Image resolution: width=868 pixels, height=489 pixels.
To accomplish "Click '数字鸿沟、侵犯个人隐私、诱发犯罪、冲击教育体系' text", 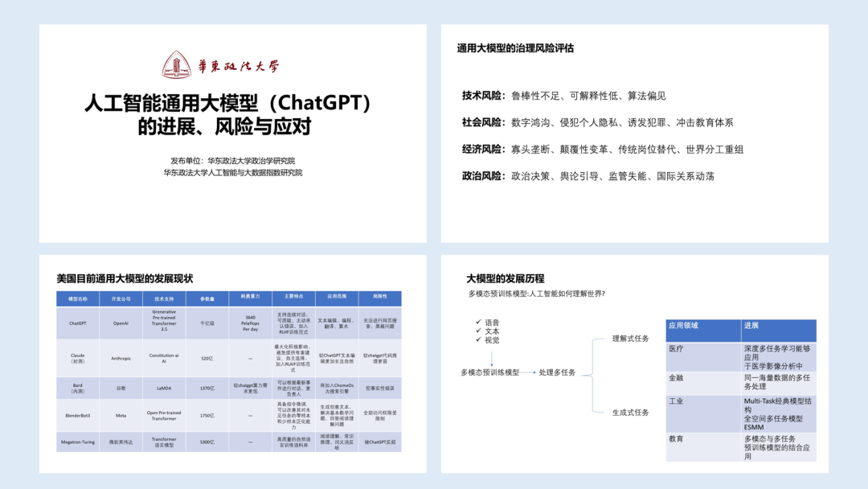I will [622, 122].
